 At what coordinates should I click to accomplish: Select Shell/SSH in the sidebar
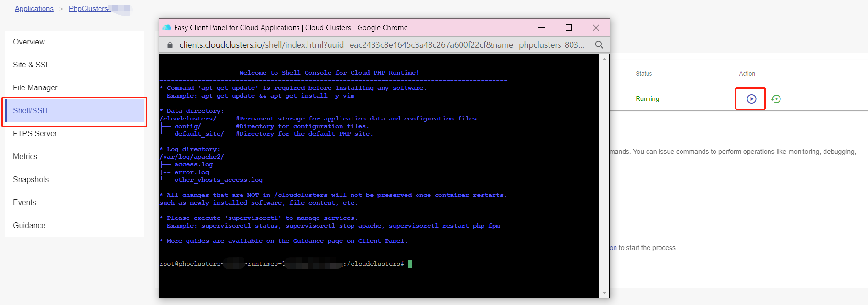30,111
